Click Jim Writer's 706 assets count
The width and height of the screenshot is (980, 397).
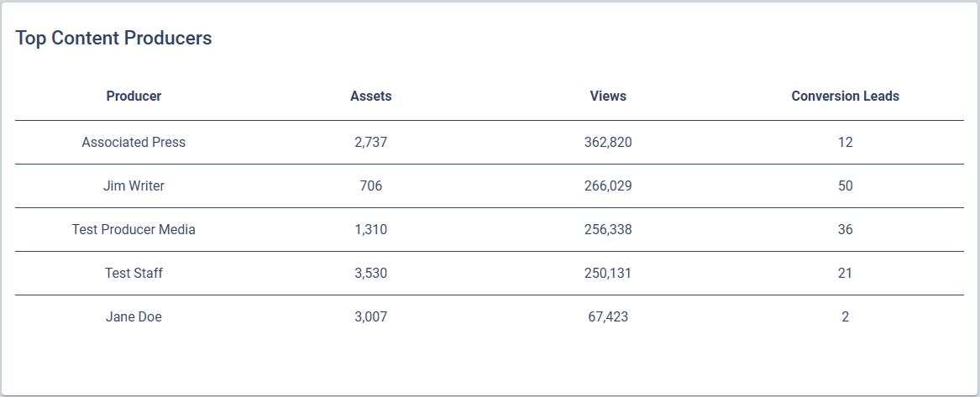coord(371,186)
